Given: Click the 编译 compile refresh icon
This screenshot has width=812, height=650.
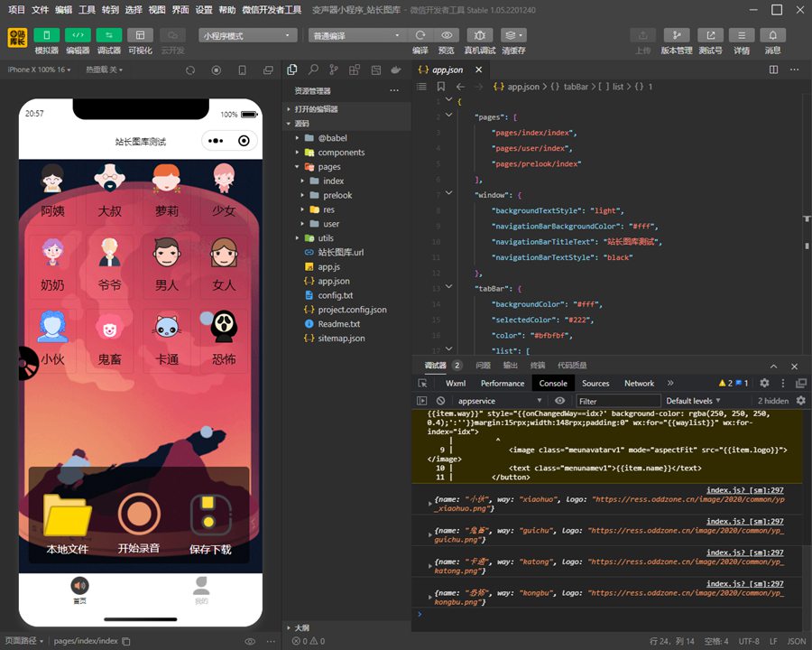Looking at the screenshot, I should [420, 35].
